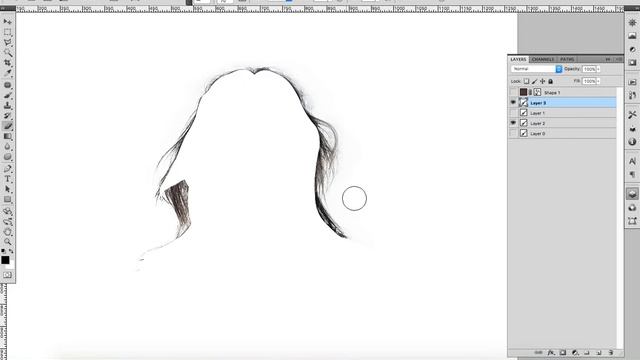Toggle lock position
This screenshot has height=360, width=640.
tap(542, 81)
